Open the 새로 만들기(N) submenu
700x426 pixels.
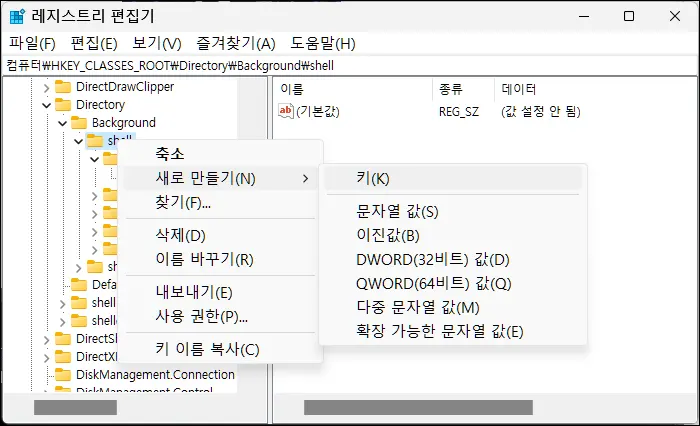[221, 178]
